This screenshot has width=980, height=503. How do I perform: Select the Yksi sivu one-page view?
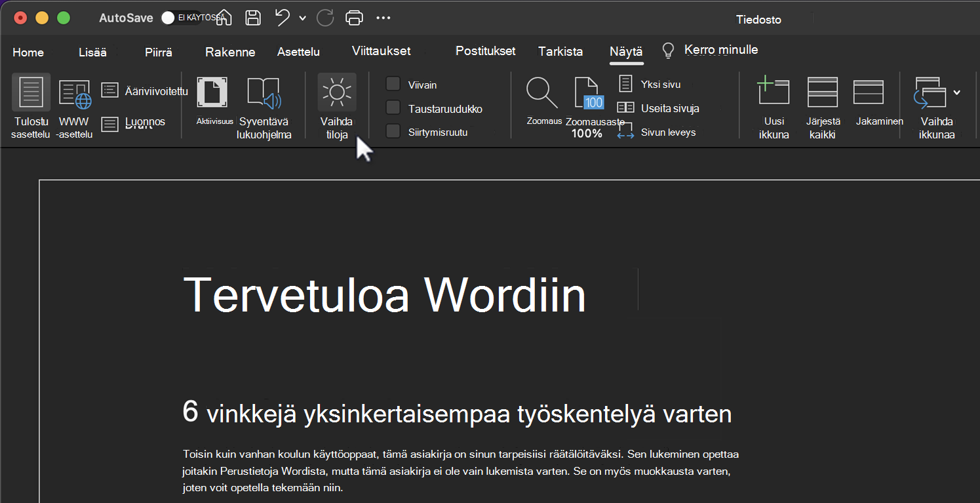point(650,84)
